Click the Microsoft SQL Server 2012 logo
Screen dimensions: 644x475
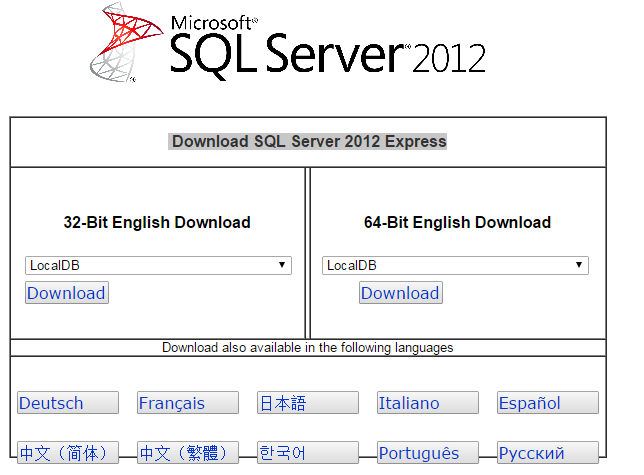tap(288, 42)
